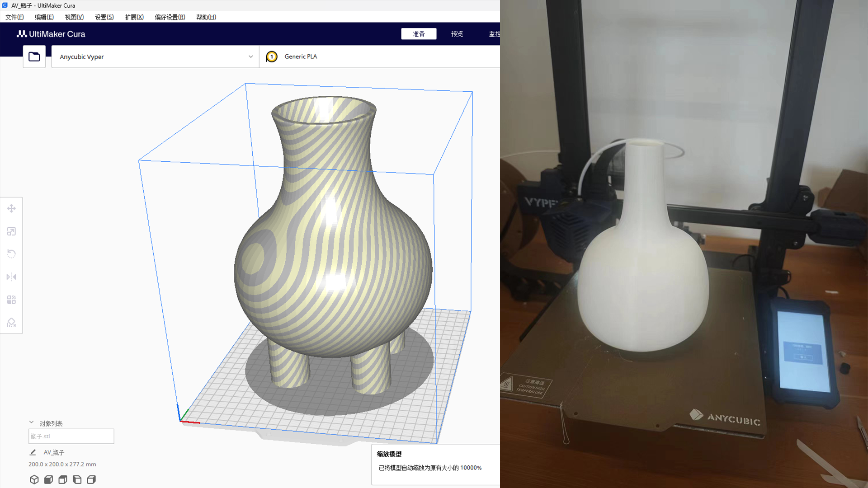Click the 对象列表 label

point(51,423)
